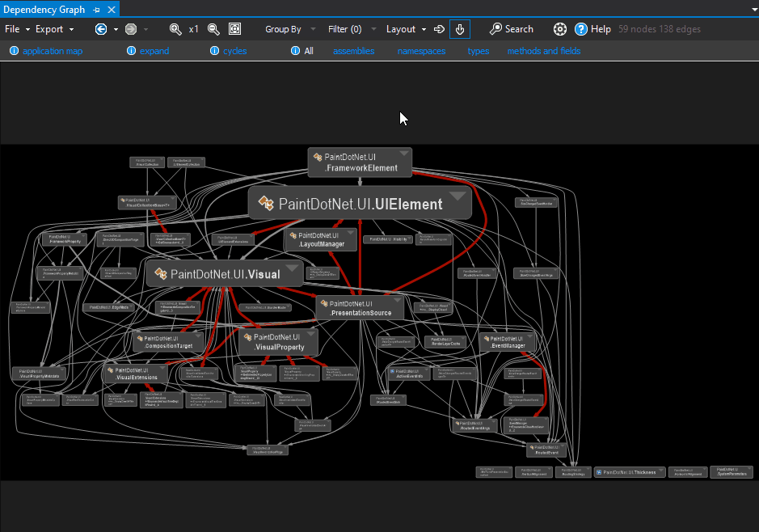Click the zoom out magnifier icon
The width and height of the screenshot is (759, 532).
tap(213, 29)
